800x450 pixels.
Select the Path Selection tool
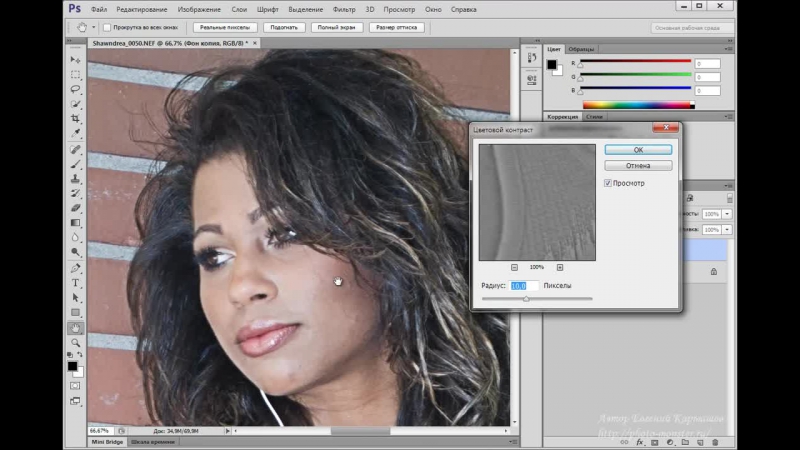(76, 298)
